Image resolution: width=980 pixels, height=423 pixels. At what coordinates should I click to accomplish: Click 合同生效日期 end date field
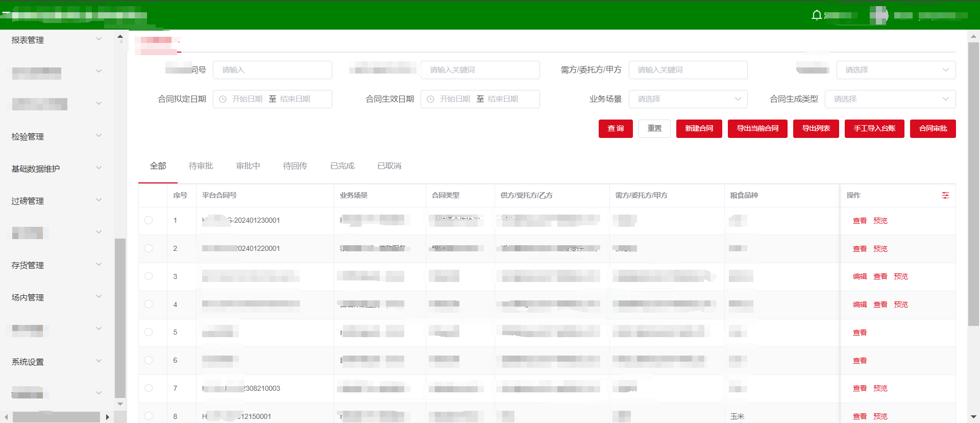click(x=503, y=99)
